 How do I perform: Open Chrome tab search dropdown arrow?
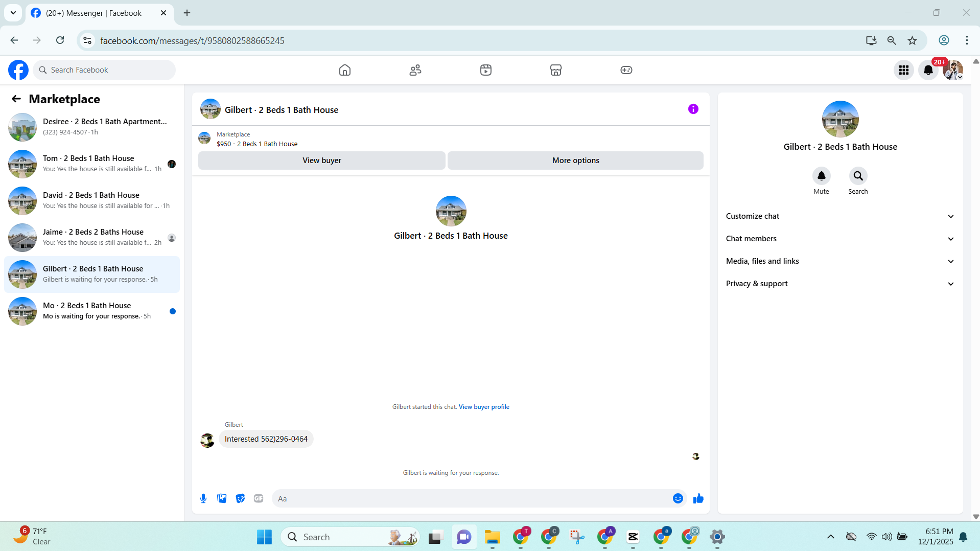pyautogui.click(x=13, y=13)
